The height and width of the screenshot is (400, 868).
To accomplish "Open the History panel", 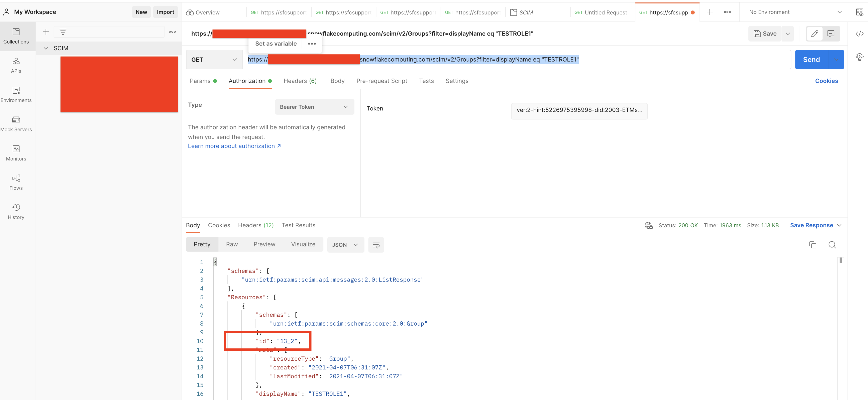I will (16, 211).
